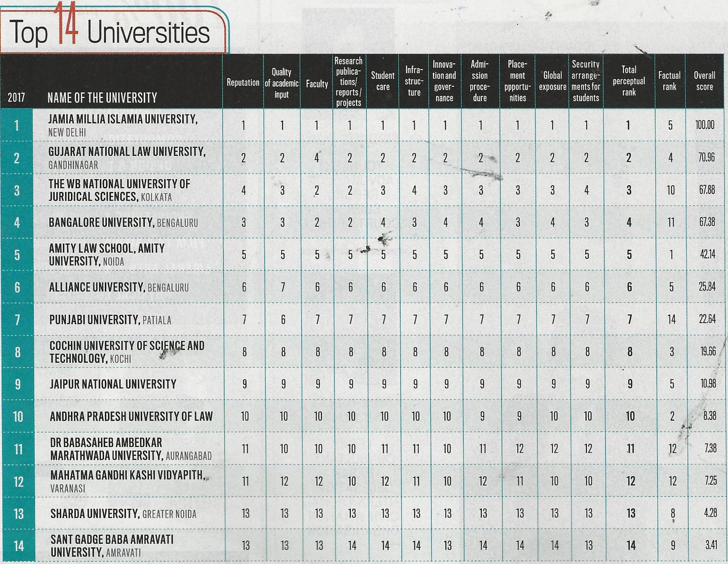Click the 'Placement opportunities' column header
The width and height of the screenshot is (728, 564).
[517, 81]
